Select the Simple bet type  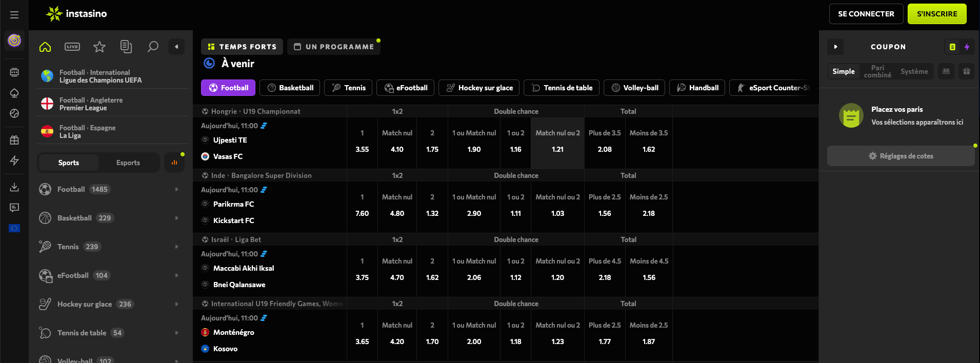click(x=844, y=71)
